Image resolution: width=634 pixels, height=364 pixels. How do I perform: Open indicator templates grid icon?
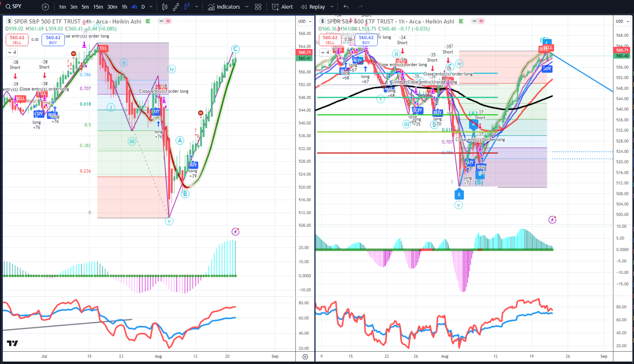click(x=258, y=7)
